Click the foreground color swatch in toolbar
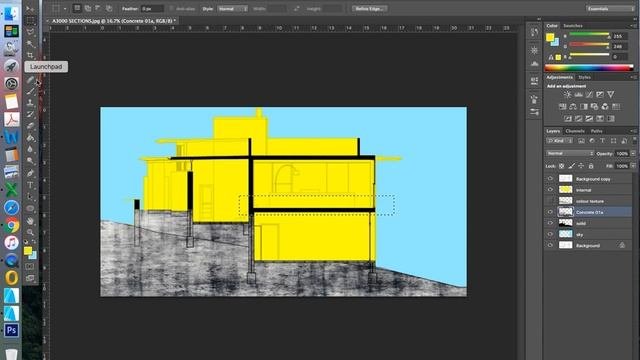Screen dimensions: 640x360 tap(28, 251)
